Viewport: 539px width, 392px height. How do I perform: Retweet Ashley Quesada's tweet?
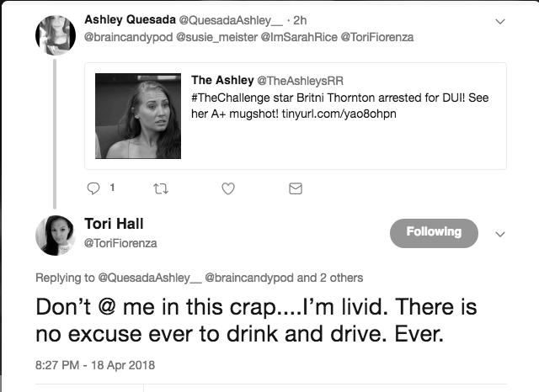(x=161, y=188)
